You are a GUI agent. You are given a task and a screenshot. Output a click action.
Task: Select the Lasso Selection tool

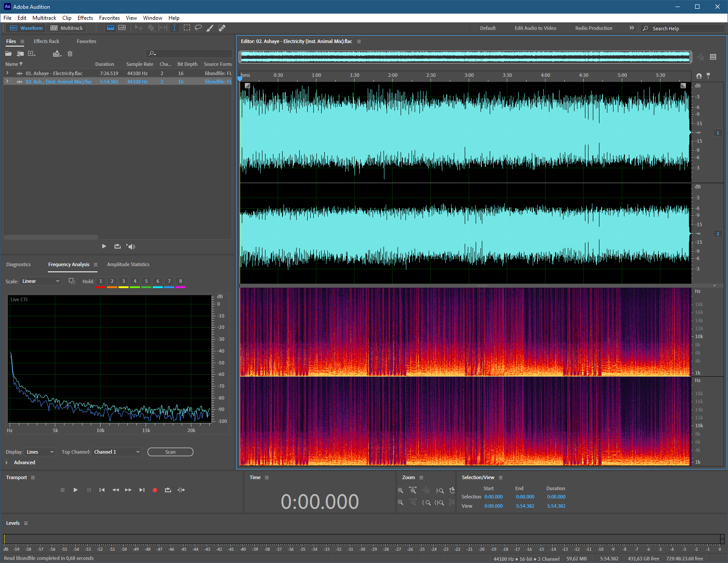pos(198,28)
